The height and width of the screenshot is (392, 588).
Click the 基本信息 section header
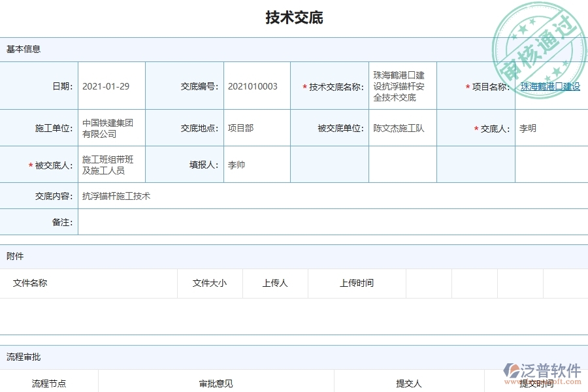point(22,48)
